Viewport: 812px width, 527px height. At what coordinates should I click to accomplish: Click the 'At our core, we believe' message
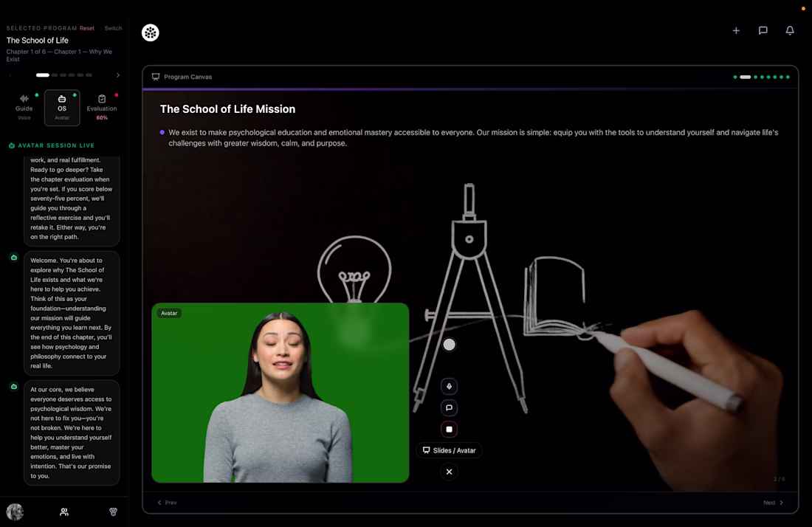point(72,433)
